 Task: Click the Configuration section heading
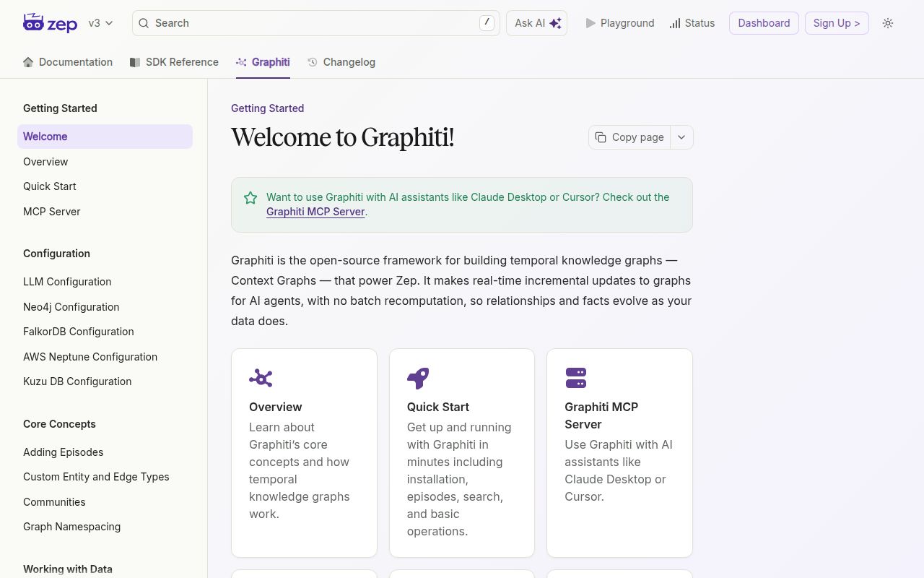click(x=56, y=254)
